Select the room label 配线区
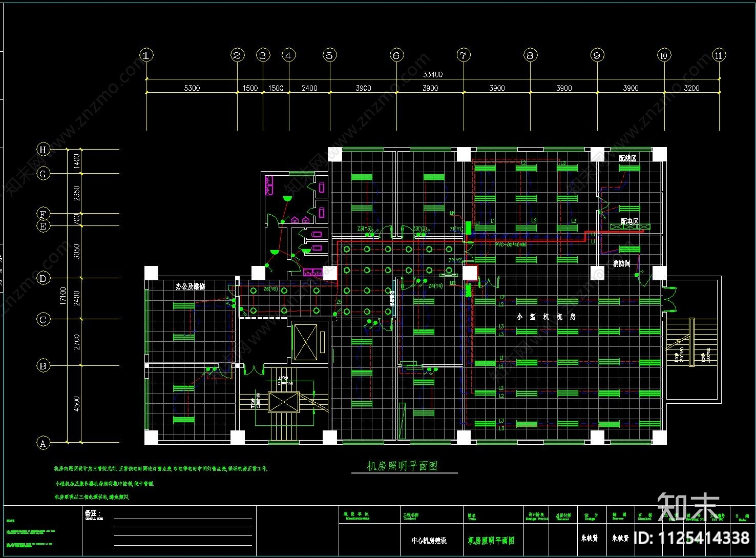The width and height of the screenshot is (756, 558). pyautogui.click(x=627, y=158)
